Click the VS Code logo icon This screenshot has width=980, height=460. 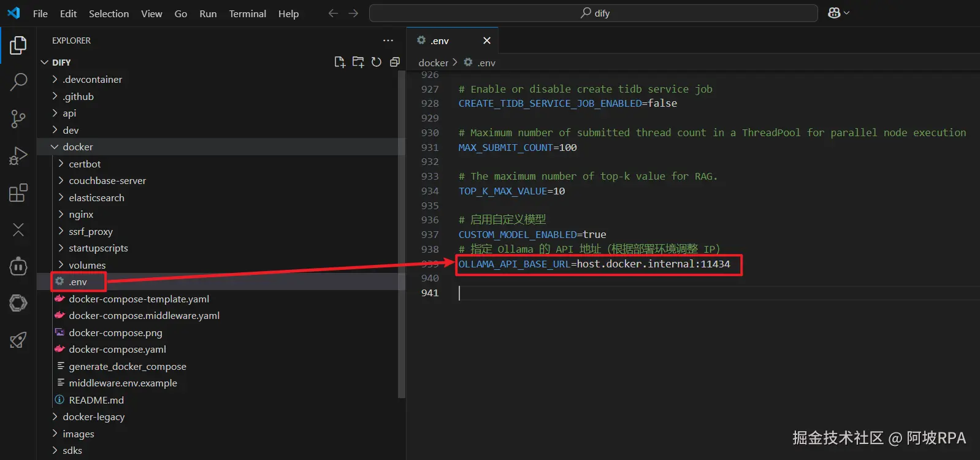[x=13, y=13]
